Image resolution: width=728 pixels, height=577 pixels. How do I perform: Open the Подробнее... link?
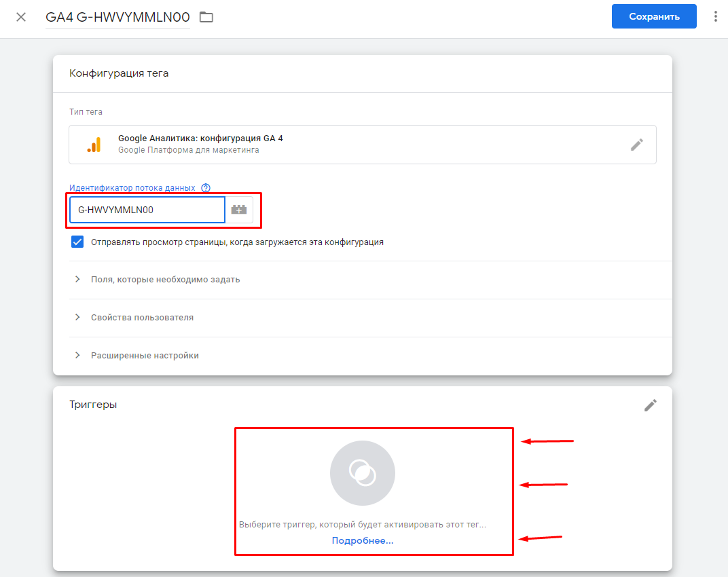(363, 541)
